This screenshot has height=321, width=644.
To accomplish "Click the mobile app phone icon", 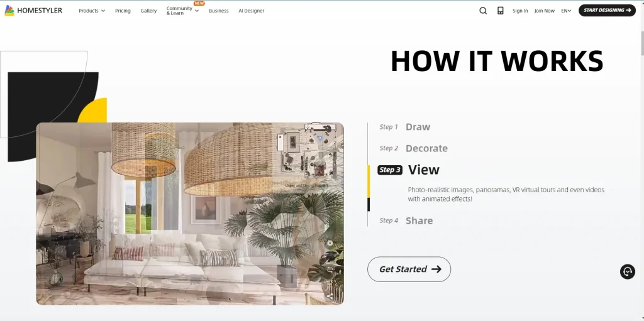I will point(500,11).
